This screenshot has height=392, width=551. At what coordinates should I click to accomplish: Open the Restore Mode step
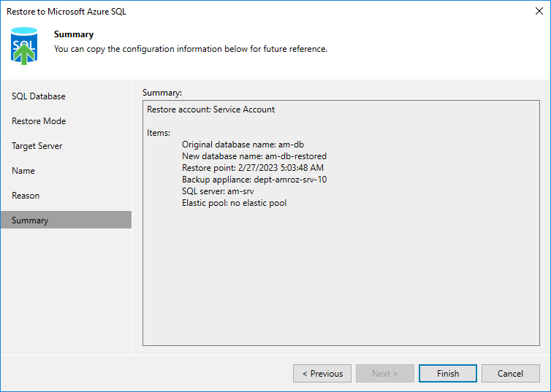pyautogui.click(x=39, y=121)
